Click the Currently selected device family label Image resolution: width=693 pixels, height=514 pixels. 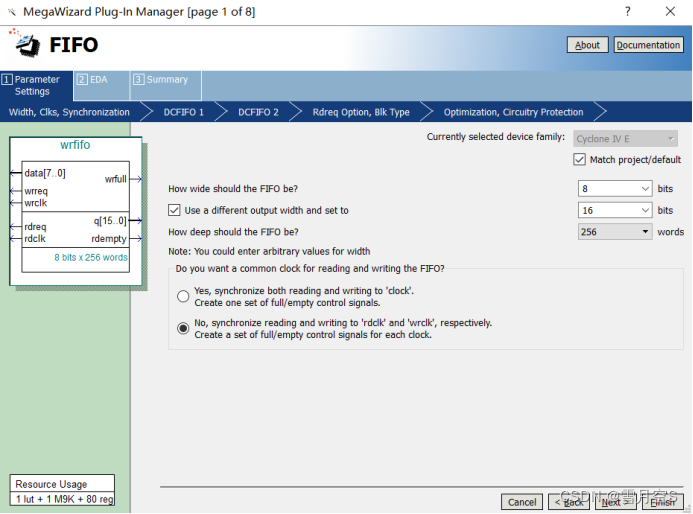pyautogui.click(x=495, y=137)
